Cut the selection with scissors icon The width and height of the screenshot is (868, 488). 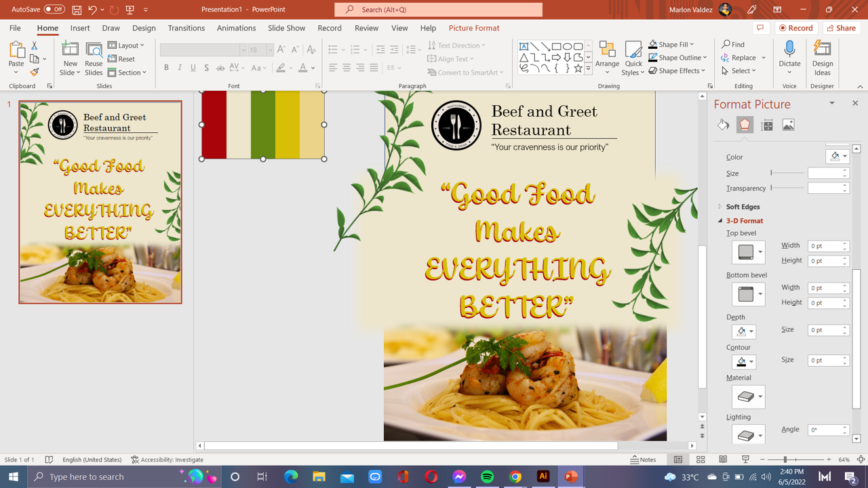click(35, 45)
